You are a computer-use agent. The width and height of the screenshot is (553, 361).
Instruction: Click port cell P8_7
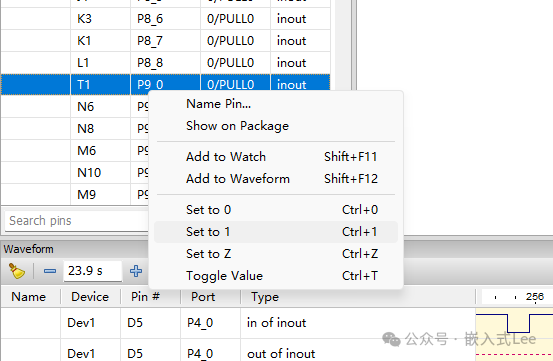(x=165, y=41)
